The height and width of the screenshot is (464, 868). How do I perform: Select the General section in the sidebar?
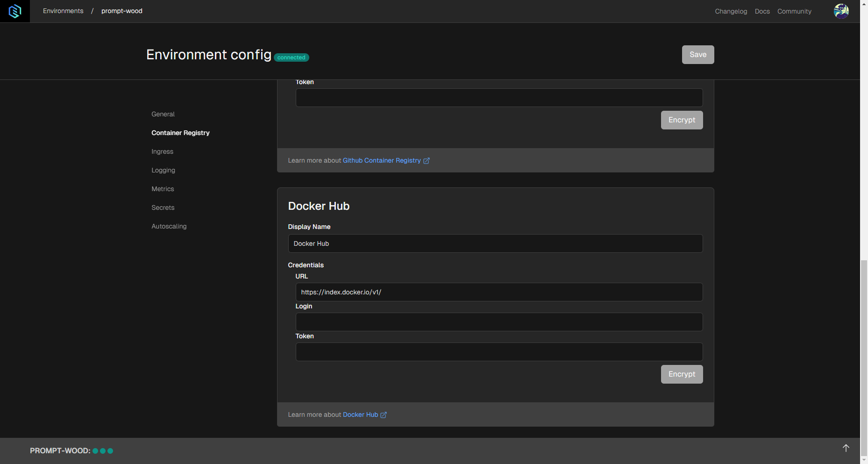163,114
